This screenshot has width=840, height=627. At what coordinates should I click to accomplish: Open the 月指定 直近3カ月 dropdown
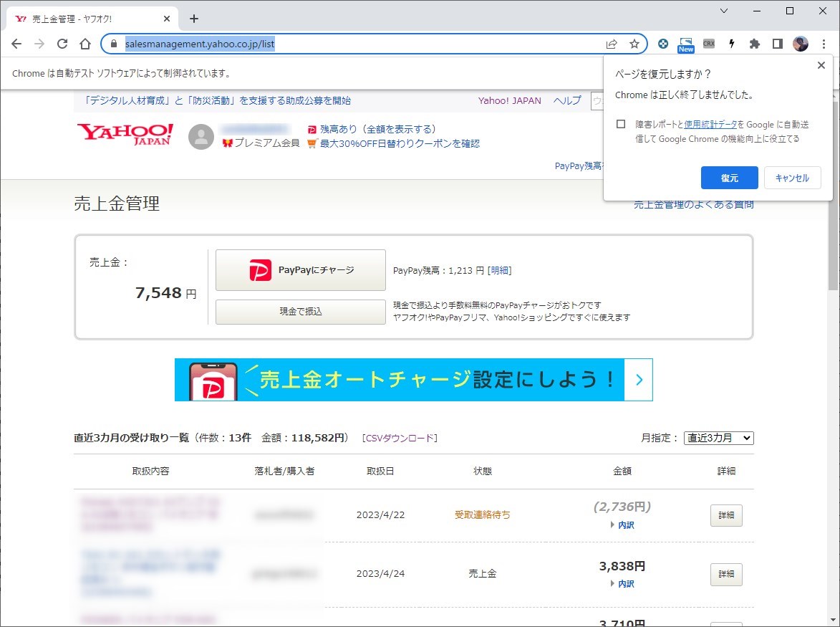[718, 438]
